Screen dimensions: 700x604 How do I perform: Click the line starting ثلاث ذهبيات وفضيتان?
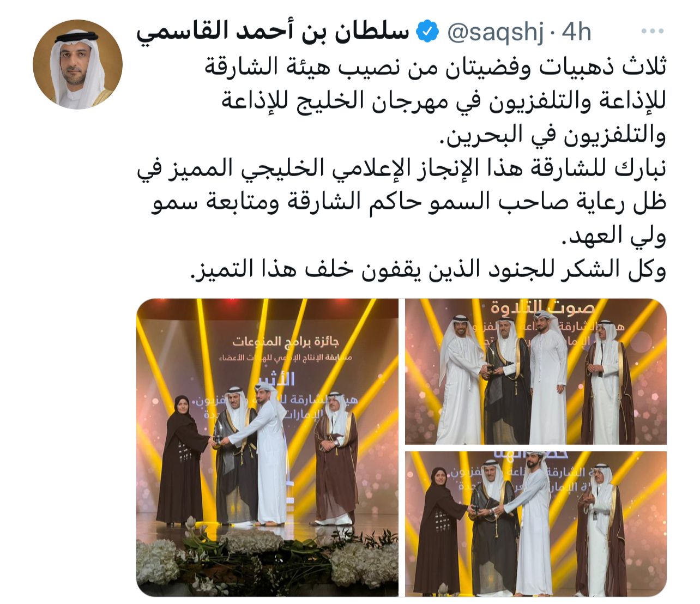tap(436, 67)
